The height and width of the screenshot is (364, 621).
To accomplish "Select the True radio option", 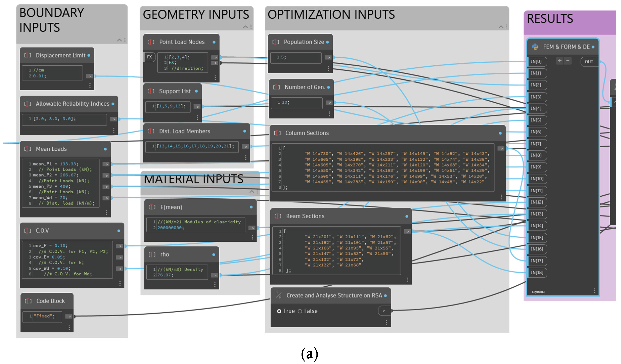I will click(x=279, y=311).
